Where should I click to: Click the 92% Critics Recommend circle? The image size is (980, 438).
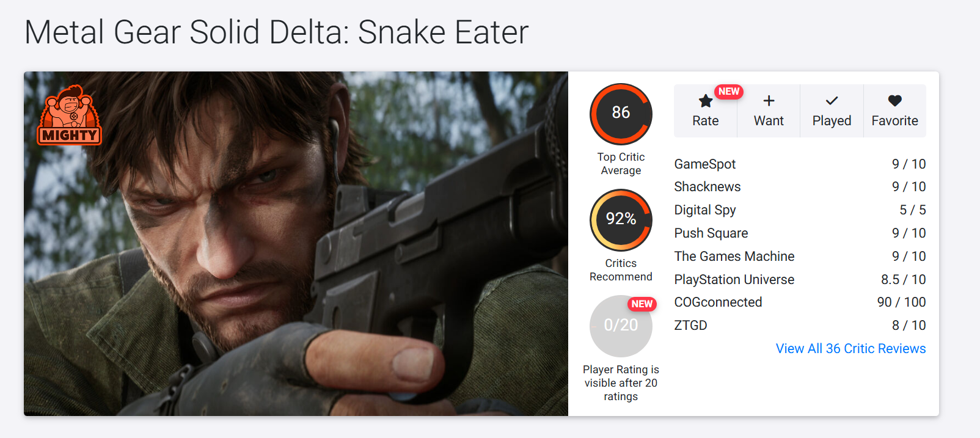[621, 220]
